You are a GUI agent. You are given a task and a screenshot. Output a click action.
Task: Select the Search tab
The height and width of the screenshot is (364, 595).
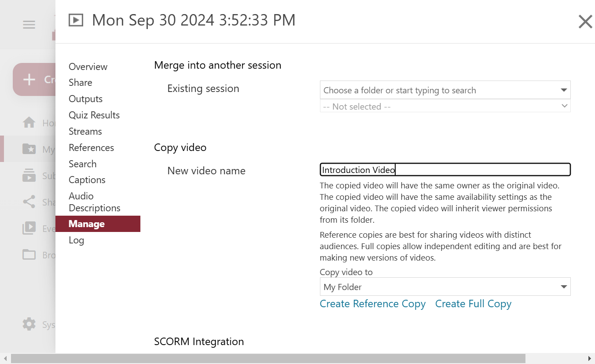click(82, 164)
